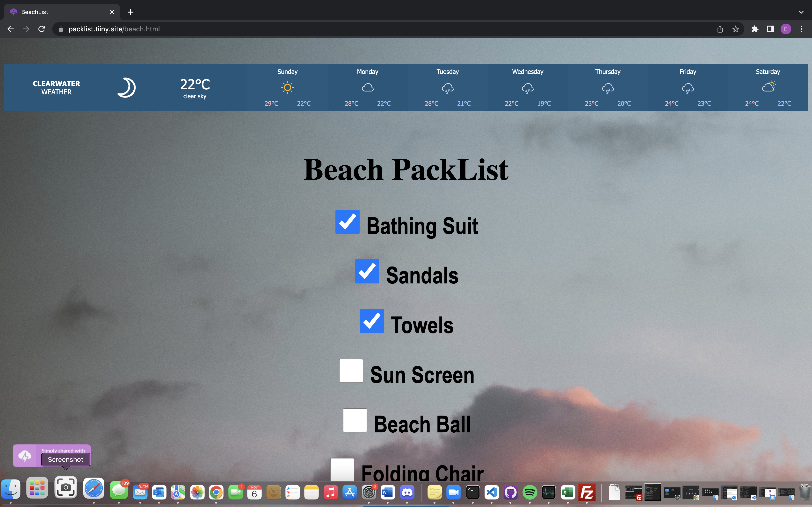Check the Sun Screen checkbox
Screen dimensions: 812x507
click(351, 371)
